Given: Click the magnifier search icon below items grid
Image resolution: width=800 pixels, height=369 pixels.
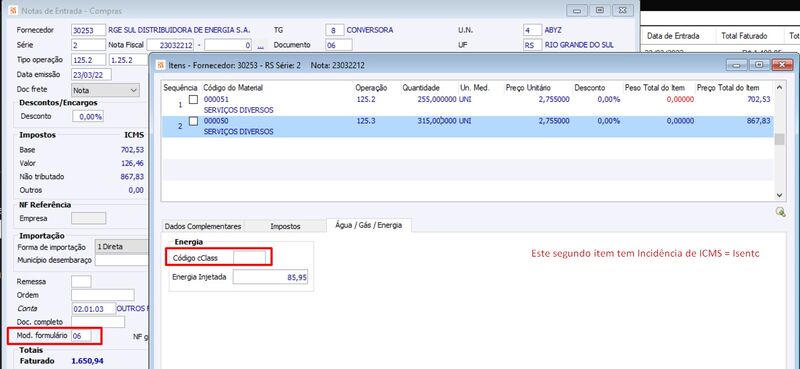Looking at the screenshot, I should 780,212.
